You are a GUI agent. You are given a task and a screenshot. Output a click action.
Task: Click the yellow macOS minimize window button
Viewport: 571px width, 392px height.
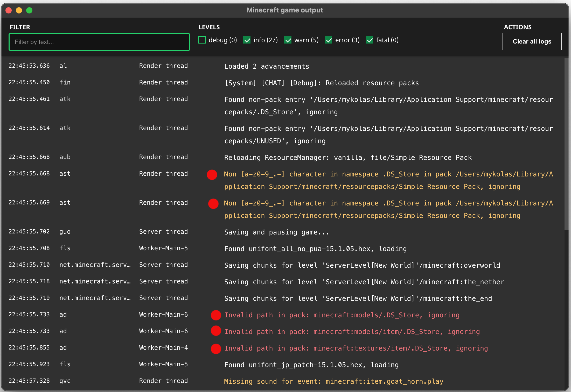pyautogui.click(x=19, y=10)
